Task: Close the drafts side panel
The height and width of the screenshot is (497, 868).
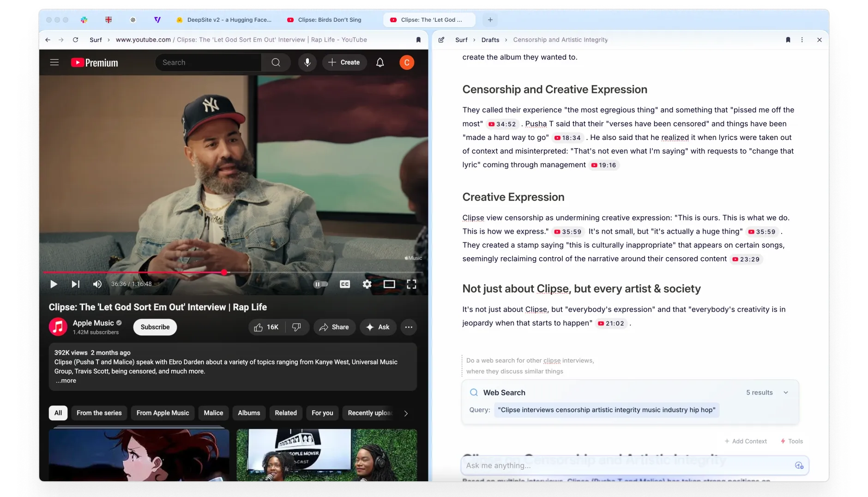Action: tap(820, 40)
